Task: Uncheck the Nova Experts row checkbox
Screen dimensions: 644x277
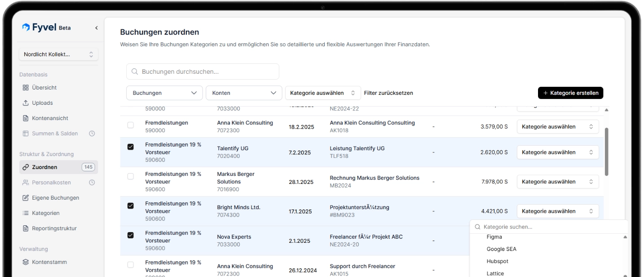Action: (x=131, y=235)
